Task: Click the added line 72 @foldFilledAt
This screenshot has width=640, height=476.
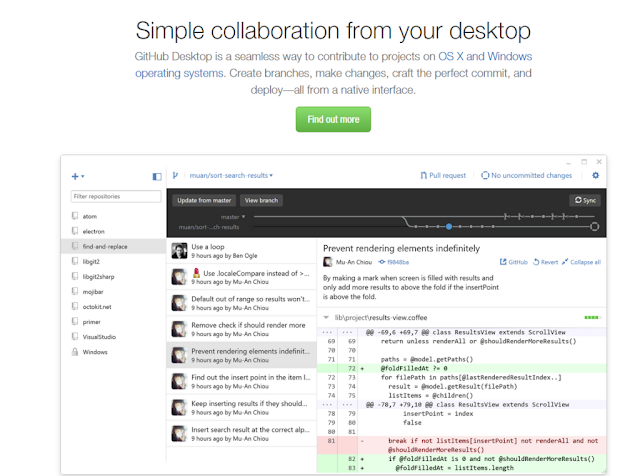Action: 462,368
